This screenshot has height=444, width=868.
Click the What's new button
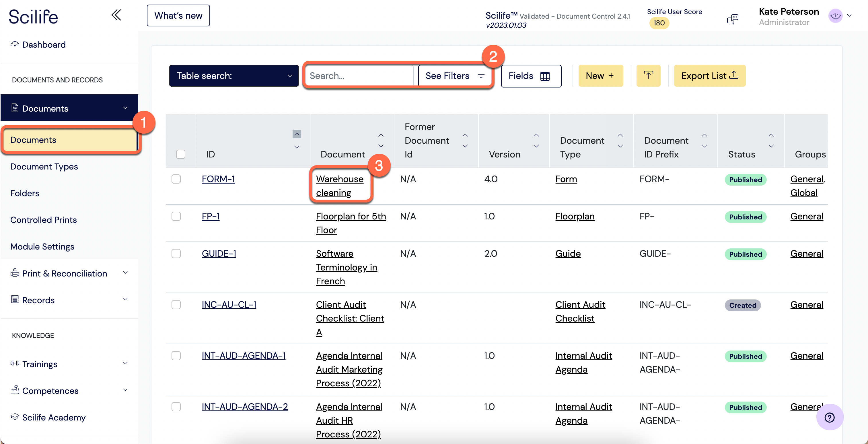tap(178, 15)
